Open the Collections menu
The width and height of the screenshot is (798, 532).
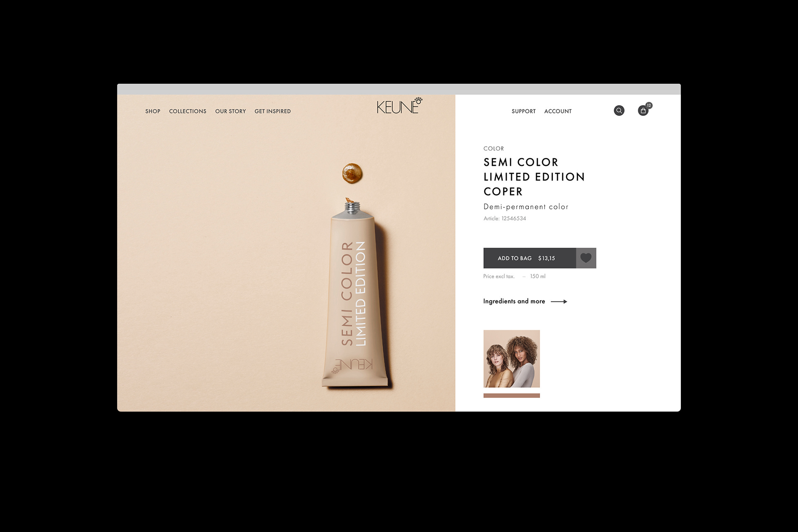(x=187, y=111)
